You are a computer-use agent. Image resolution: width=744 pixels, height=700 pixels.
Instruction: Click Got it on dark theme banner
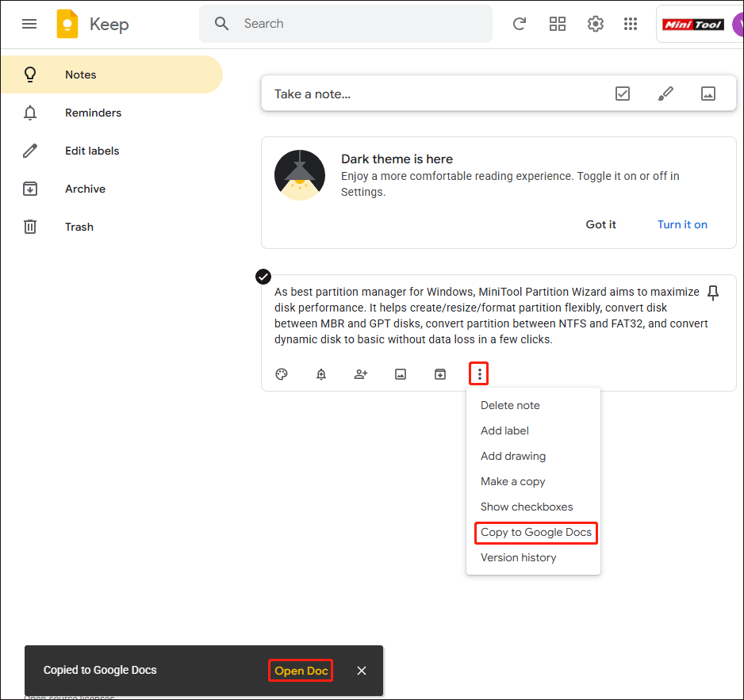pos(600,224)
